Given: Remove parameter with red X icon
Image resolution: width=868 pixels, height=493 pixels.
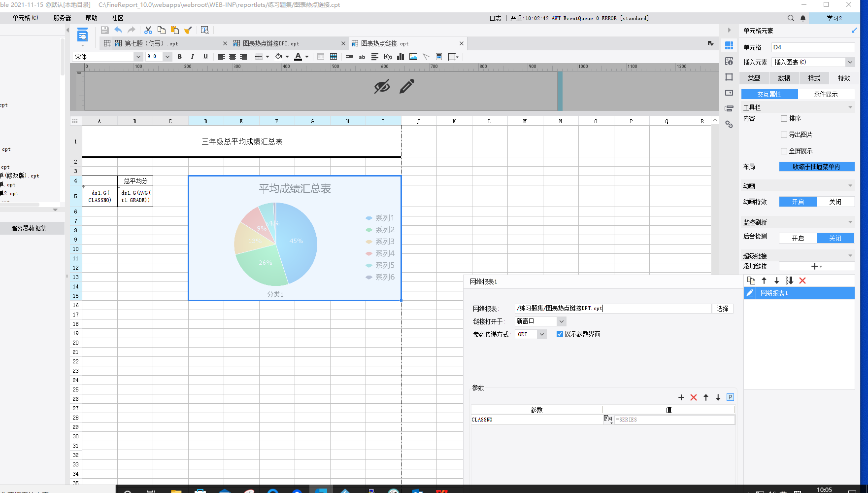Looking at the screenshot, I should [694, 397].
